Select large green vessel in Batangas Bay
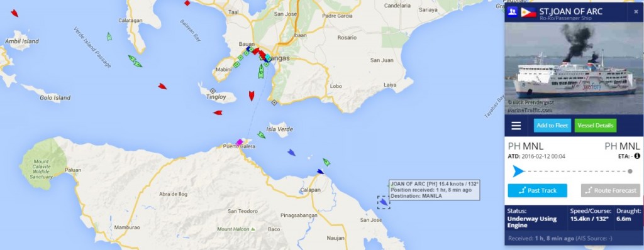 [x=261, y=72]
